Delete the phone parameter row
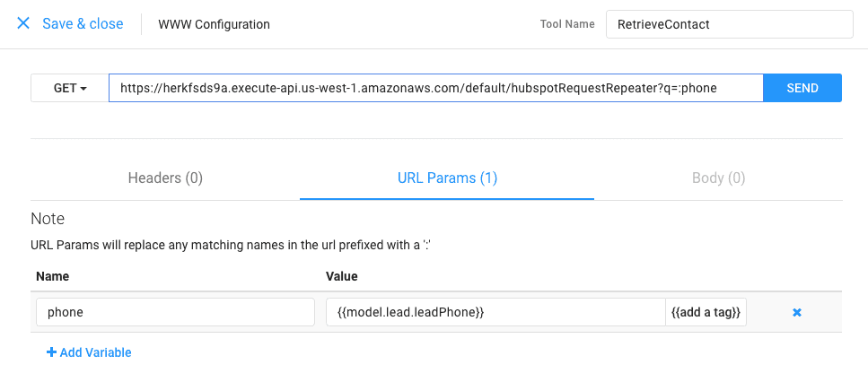Screen dimensions: 868x373 (x=796, y=312)
